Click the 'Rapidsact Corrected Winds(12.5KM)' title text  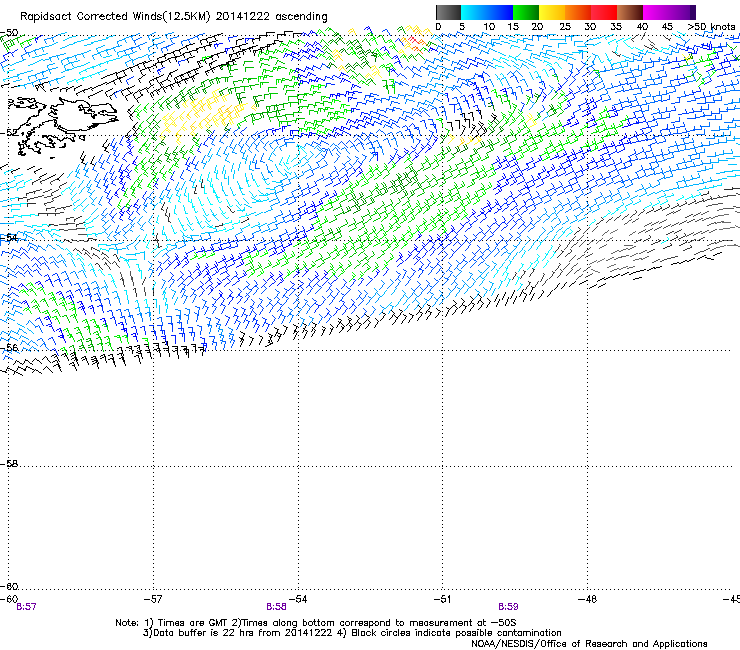[115, 17]
